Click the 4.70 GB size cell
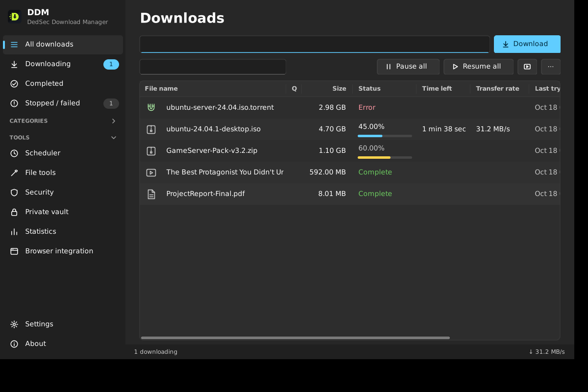The image size is (588, 392). (332, 129)
